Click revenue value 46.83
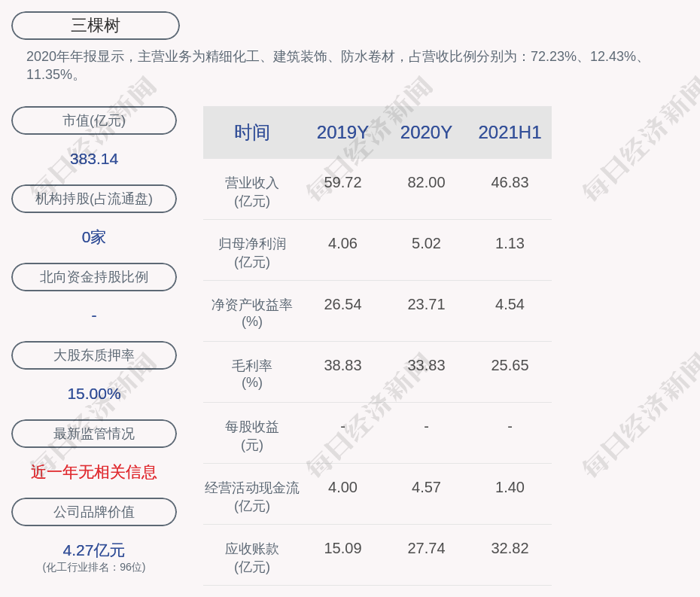The image size is (700, 597). (x=510, y=183)
